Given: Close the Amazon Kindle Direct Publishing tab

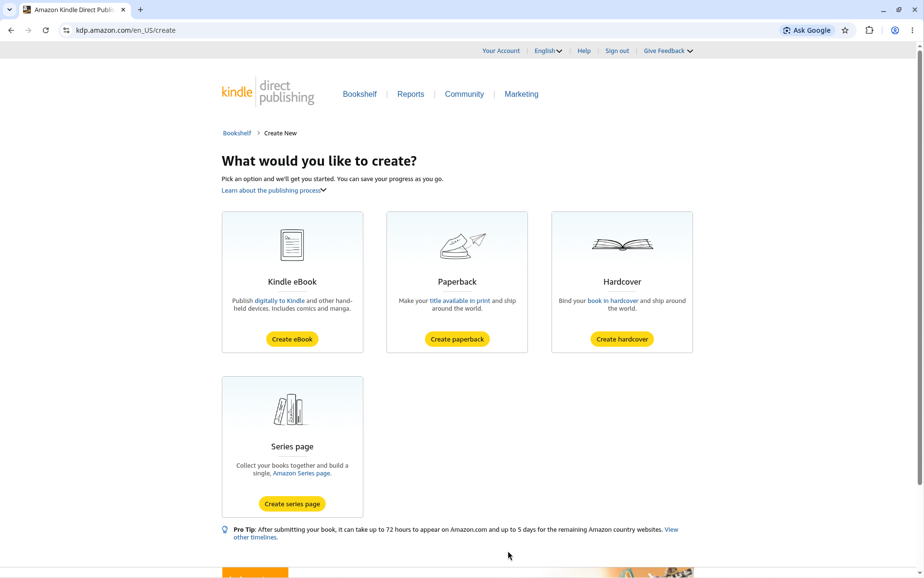Looking at the screenshot, I should (x=123, y=10).
